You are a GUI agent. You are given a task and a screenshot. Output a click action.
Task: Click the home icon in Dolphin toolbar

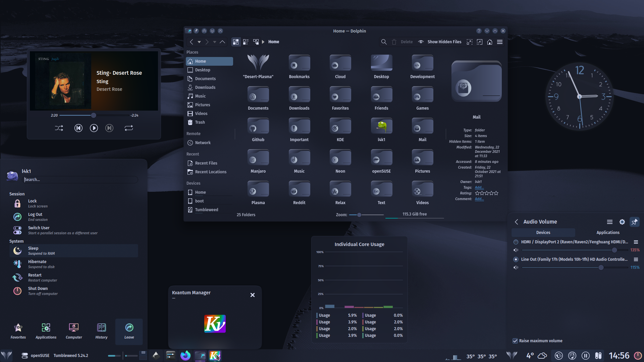490,42
